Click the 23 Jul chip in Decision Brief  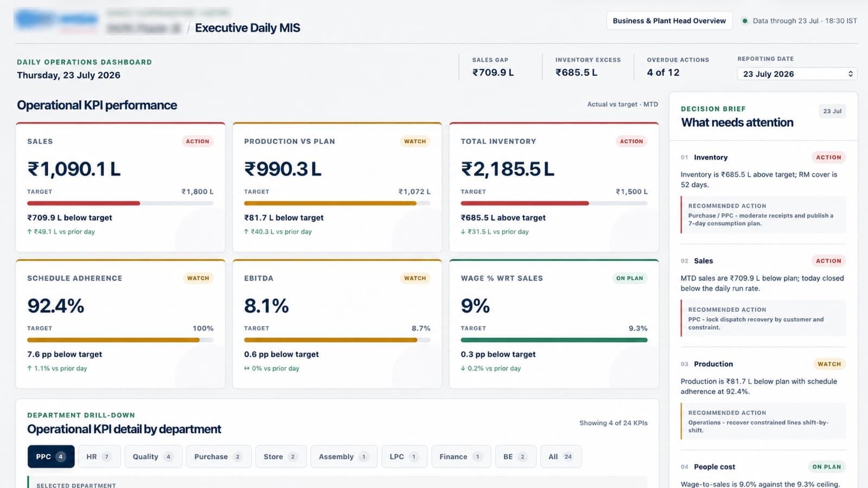tap(832, 111)
